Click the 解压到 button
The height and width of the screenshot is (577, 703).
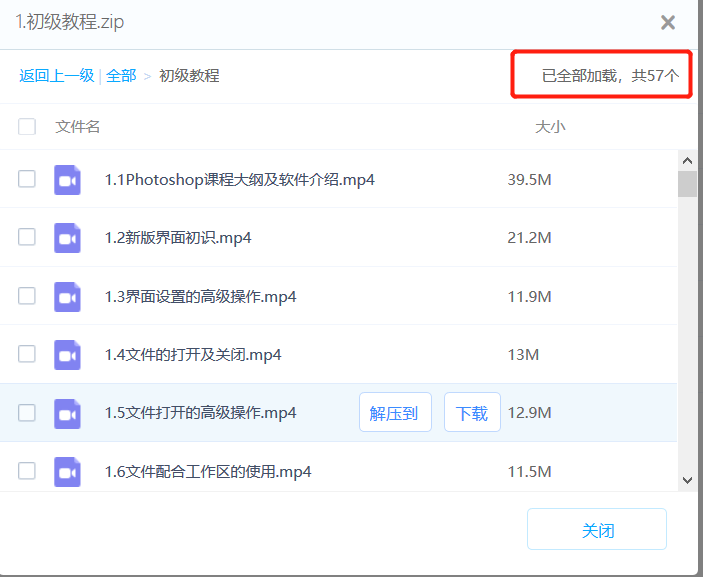point(395,412)
